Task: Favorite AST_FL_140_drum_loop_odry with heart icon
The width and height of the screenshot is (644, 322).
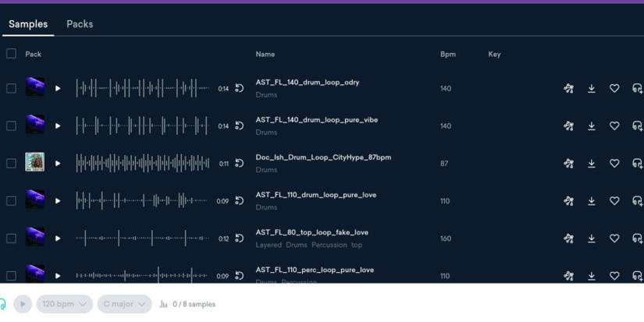Action: coord(614,88)
